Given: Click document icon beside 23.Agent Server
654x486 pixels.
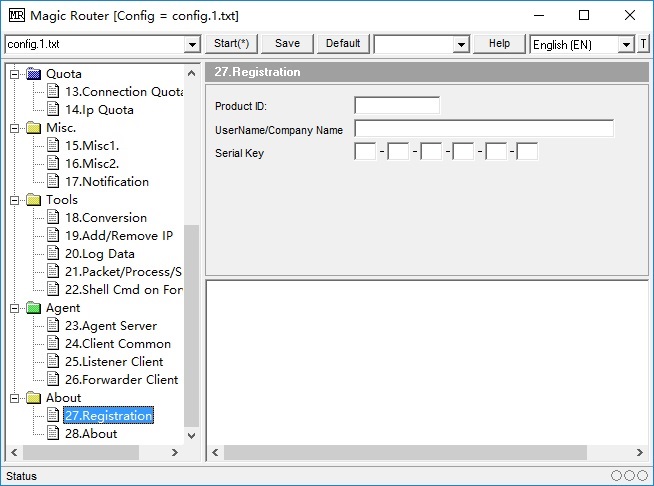Looking at the screenshot, I should tap(53, 325).
